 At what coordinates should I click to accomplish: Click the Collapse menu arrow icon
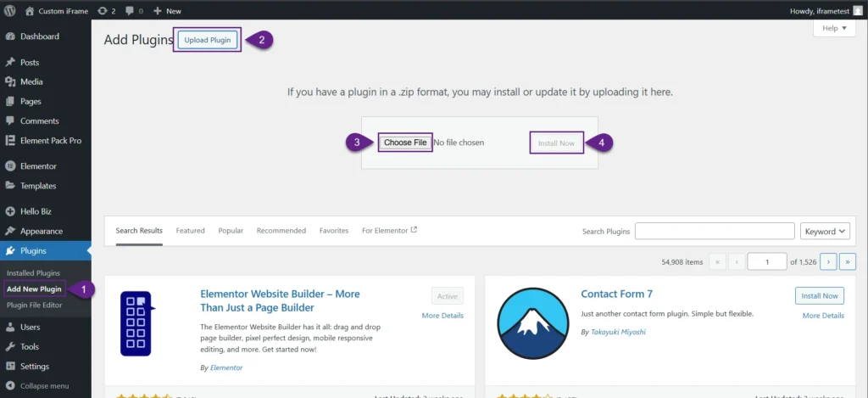10,386
